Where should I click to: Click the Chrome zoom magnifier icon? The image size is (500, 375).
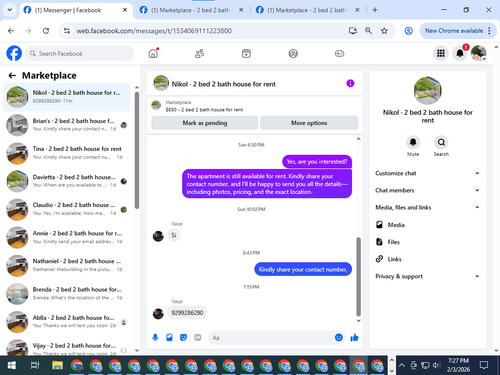point(368,31)
